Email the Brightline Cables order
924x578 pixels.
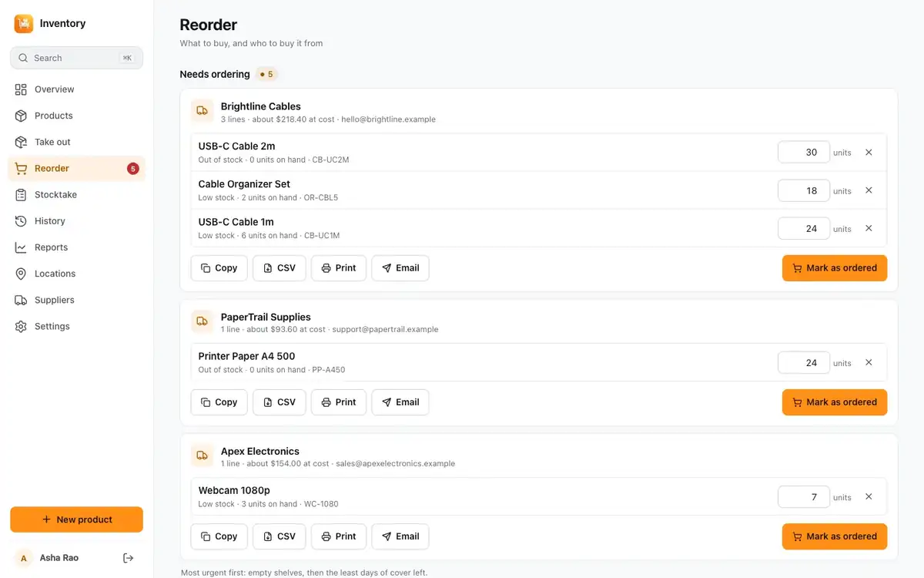point(400,268)
